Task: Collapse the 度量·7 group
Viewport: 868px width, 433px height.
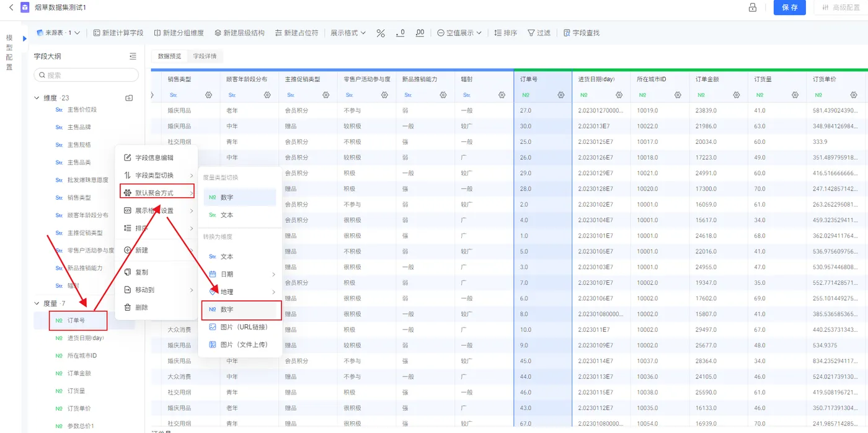Action: pyautogui.click(x=37, y=303)
